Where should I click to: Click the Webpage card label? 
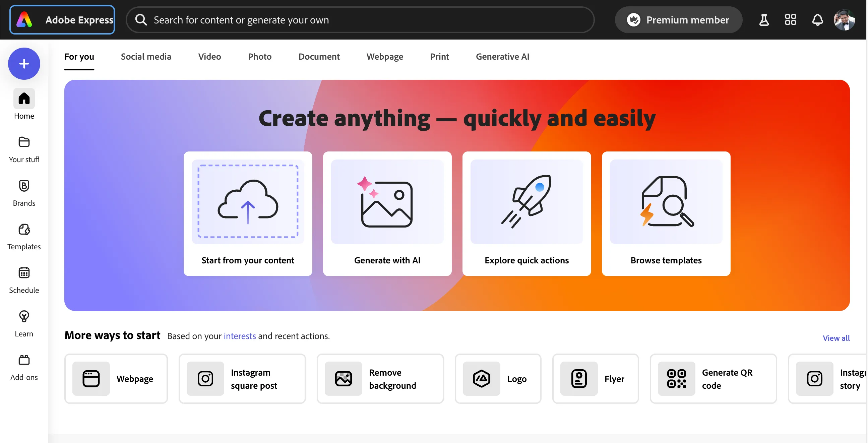[x=135, y=379]
